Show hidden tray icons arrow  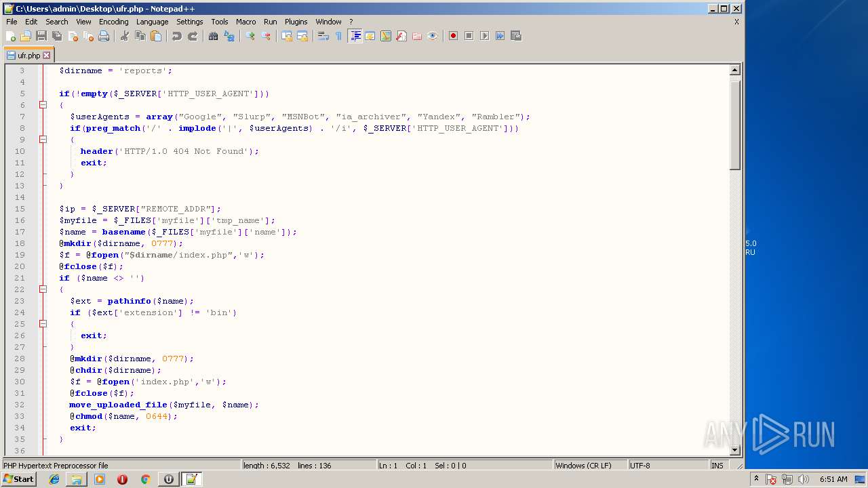click(x=756, y=479)
